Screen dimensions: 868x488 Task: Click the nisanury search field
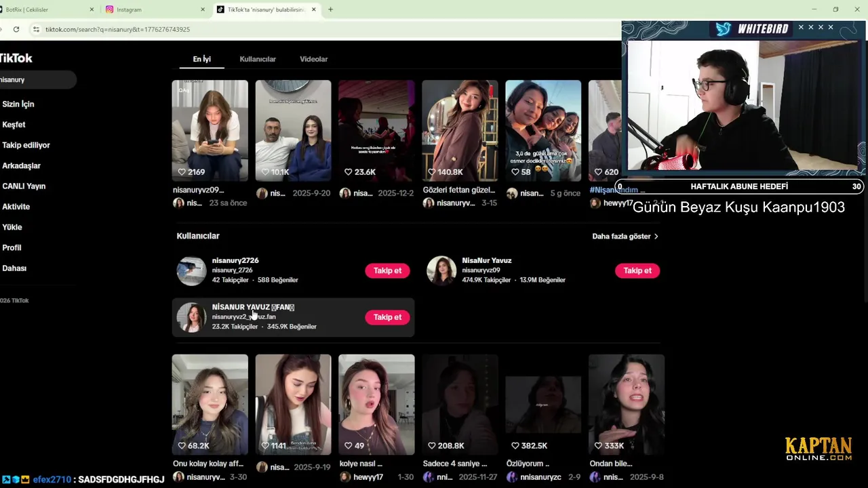coord(37,80)
